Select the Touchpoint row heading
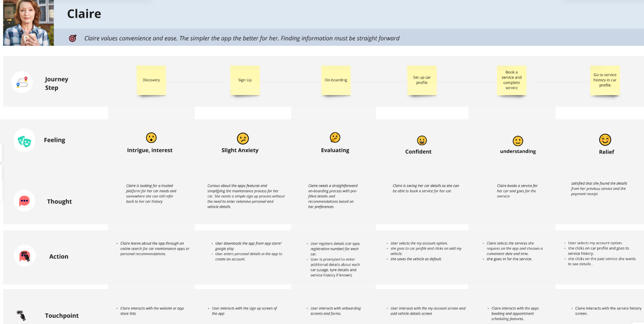 [62, 316]
